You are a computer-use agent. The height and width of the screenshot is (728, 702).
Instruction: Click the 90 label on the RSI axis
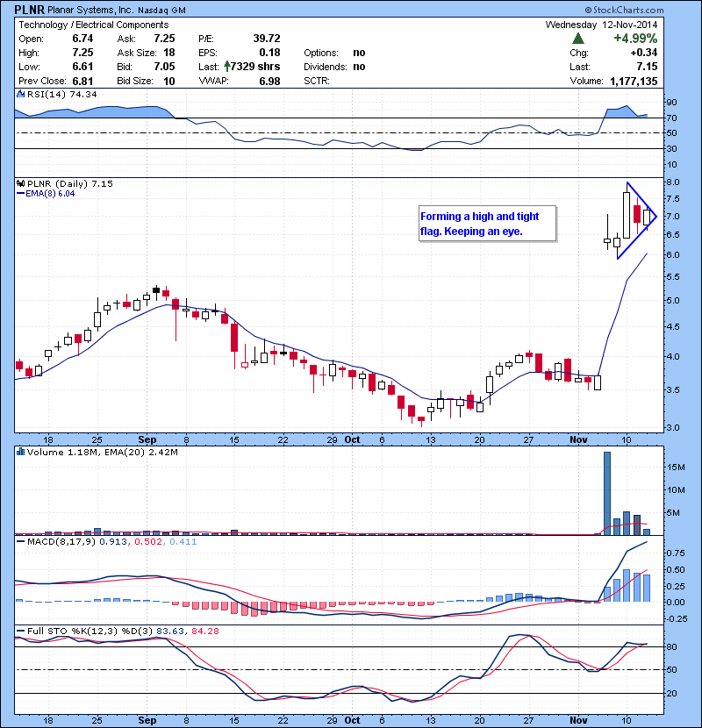tap(672, 102)
